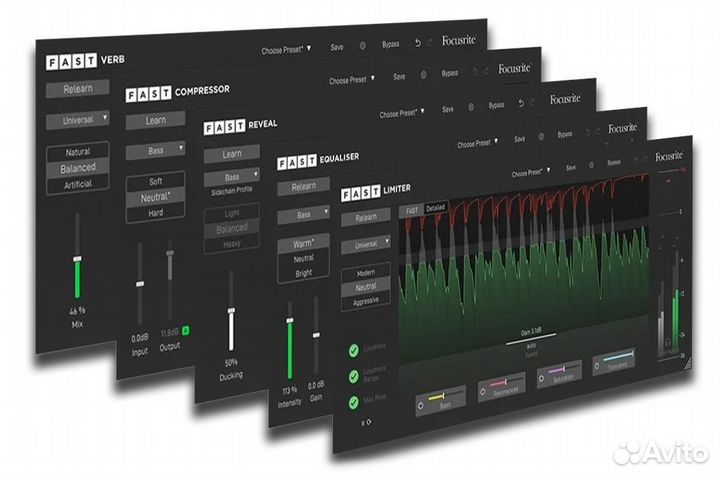Click redo arrow in FAST Compressor window
Image resolution: width=720 pixels, height=478 pixels.
point(486,71)
